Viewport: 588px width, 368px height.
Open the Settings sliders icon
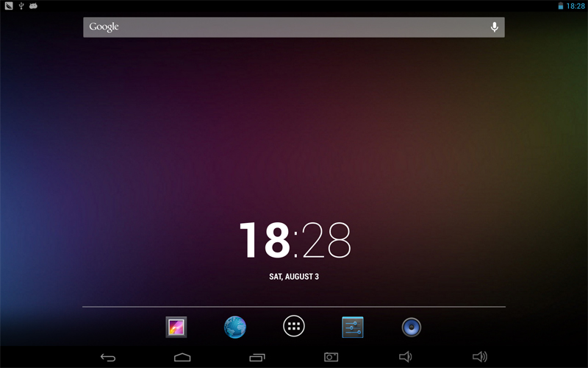pyautogui.click(x=353, y=327)
